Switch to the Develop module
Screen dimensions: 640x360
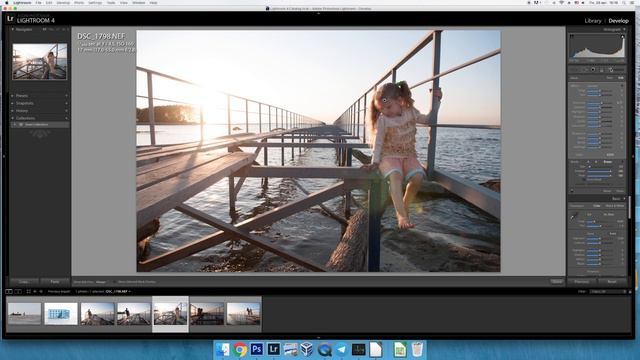(x=619, y=21)
